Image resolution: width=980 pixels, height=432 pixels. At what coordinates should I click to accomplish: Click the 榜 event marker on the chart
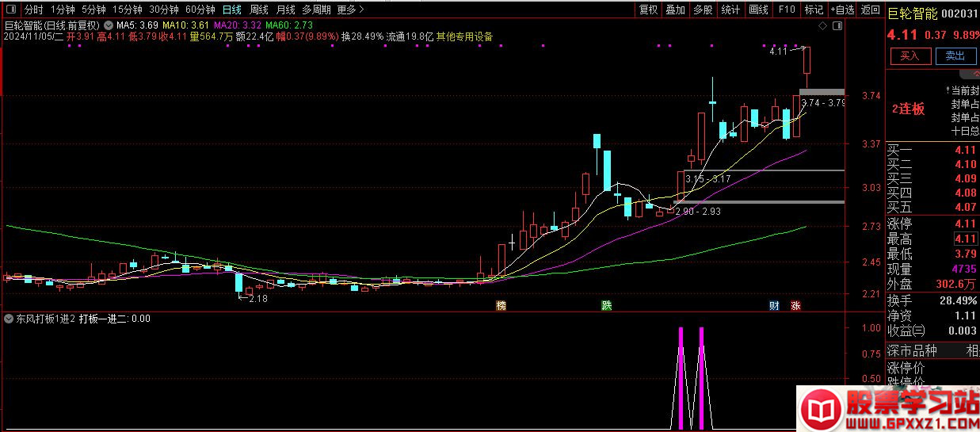pos(501,305)
